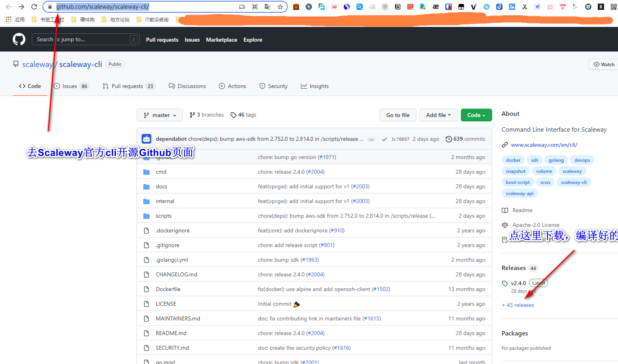Select the docker topic tag
The height and width of the screenshot is (364, 618).
click(513, 160)
